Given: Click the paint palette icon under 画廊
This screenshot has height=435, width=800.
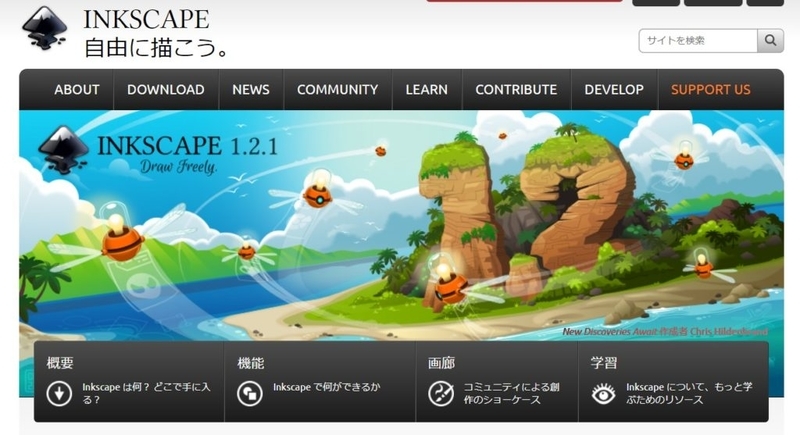Looking at the screenshot, I should 441,394.
